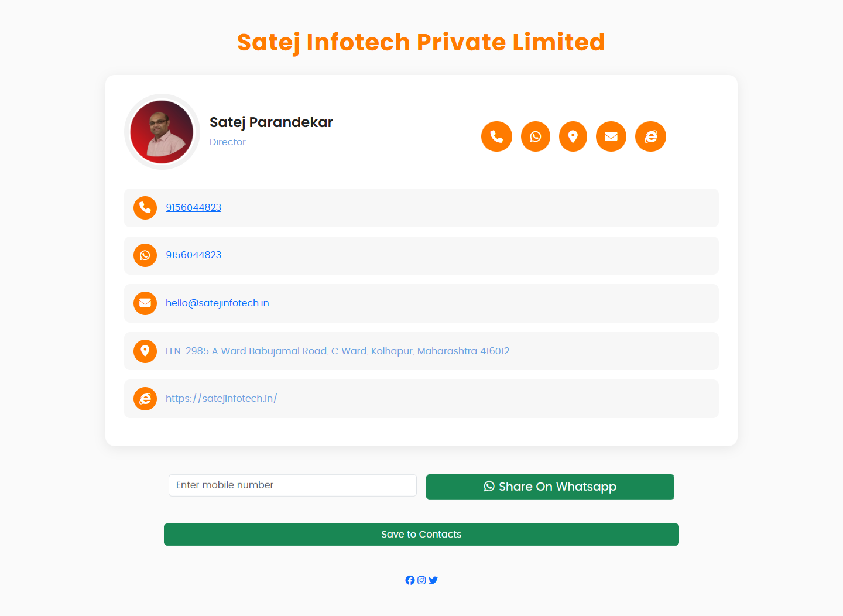Click the WhatsApp icon in the header row
The image size is (843, 616).
pyautogui.click(x=536, y=136)
